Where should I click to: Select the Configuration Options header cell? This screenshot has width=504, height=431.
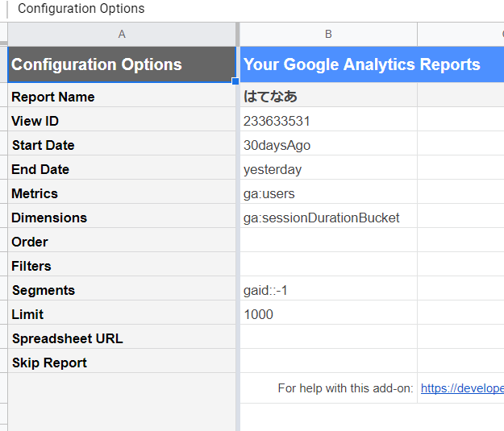(x=122, y=64)
